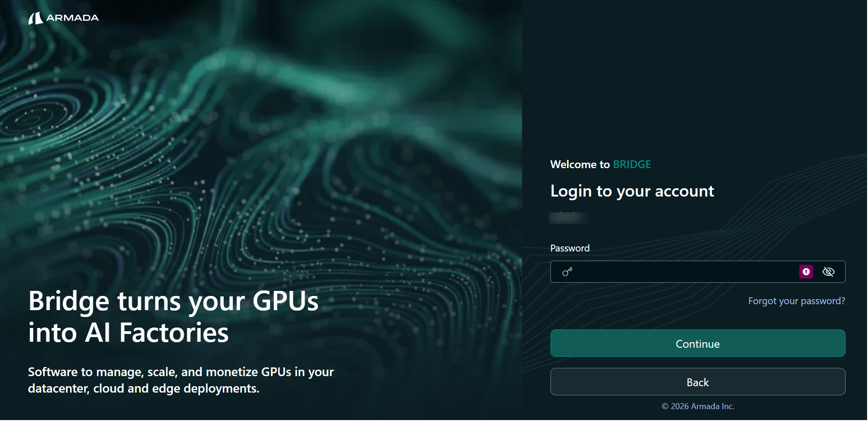The image size is (868, 421).
Task: Go back with the Back button
Action: [698, 382]
